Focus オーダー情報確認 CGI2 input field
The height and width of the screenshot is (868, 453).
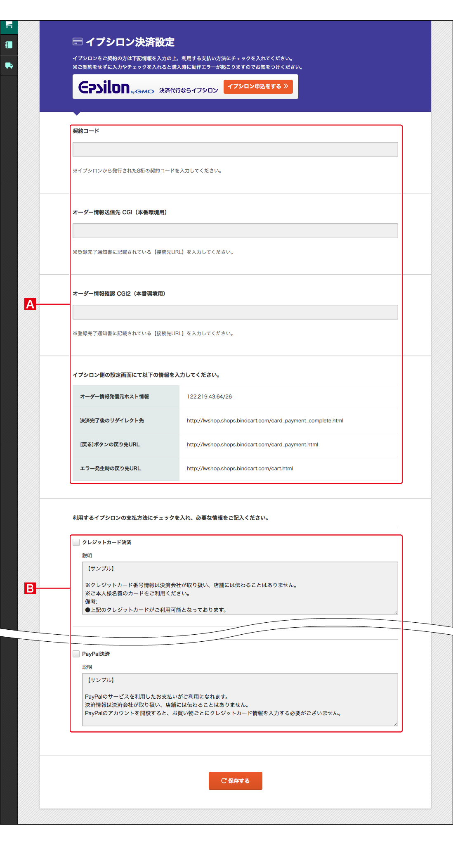point(235,312)
